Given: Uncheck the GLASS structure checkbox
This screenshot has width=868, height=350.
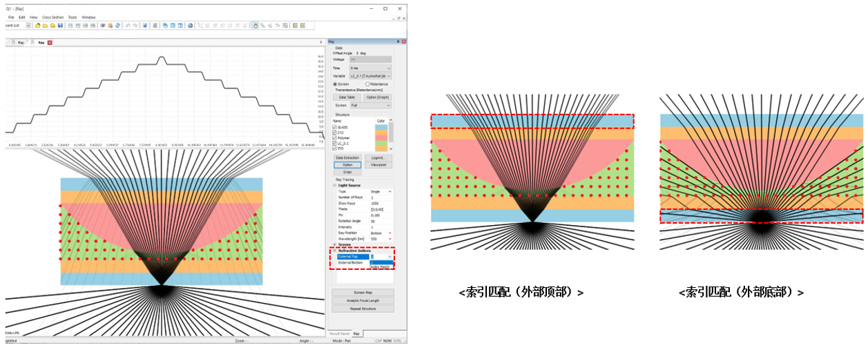Looking at the screenshot, I should click(335, 128).
